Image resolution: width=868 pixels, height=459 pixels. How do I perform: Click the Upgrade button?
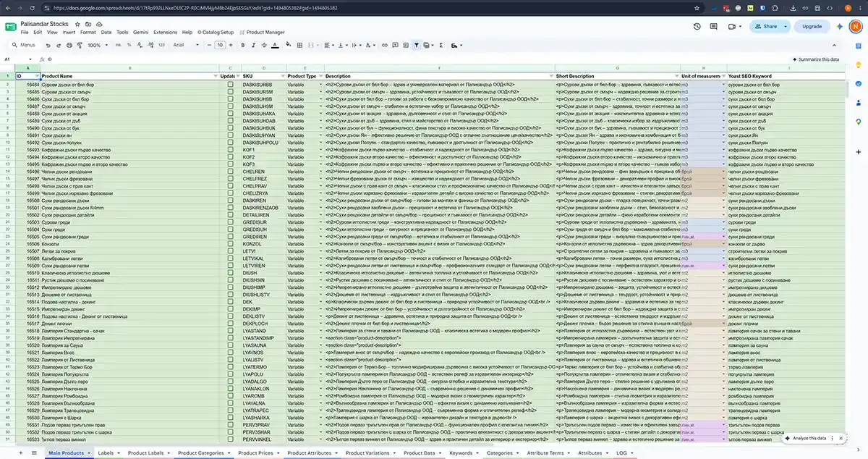(x=812, y=26)
